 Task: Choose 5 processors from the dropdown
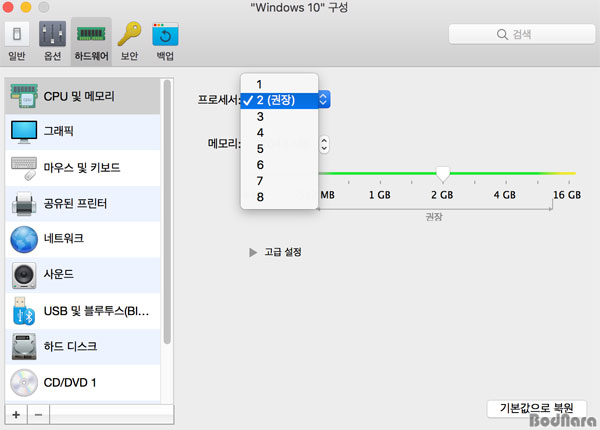[279, 148]
